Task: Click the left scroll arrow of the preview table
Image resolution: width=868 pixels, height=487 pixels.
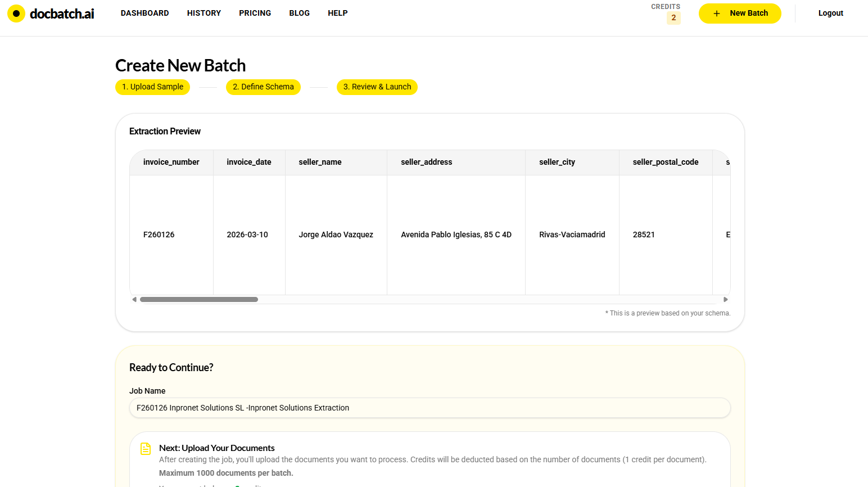Action: click(134, 300)
